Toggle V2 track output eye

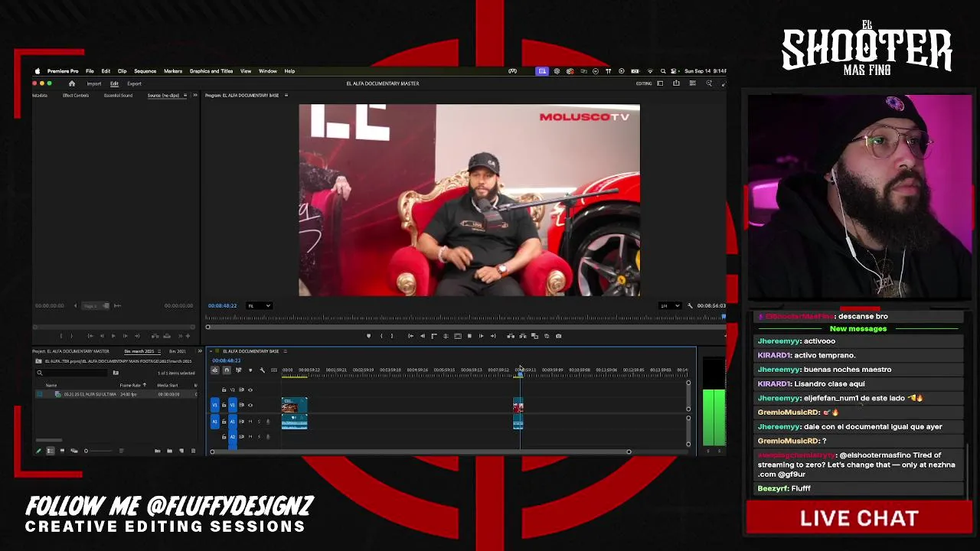250,390
